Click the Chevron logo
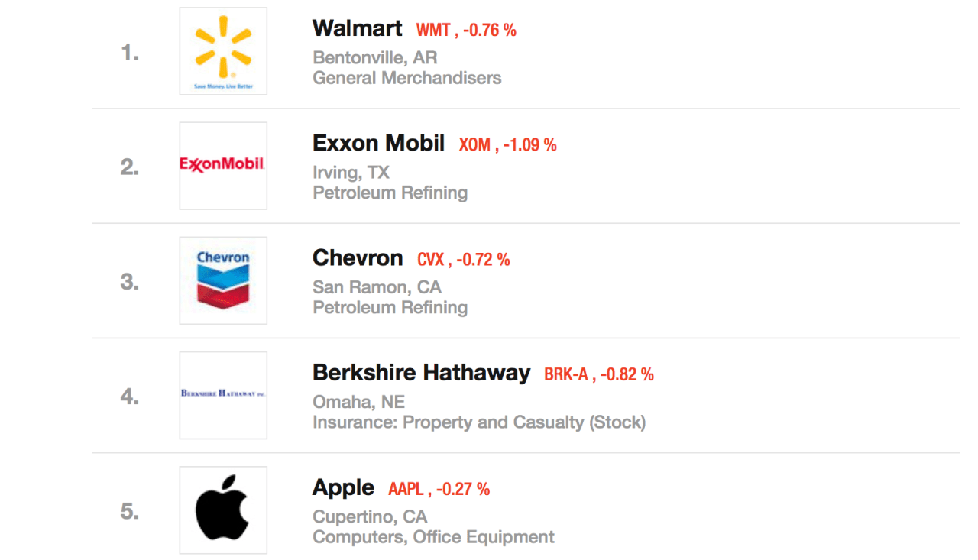Screen dimensions: 978x560 coord(223,280)
